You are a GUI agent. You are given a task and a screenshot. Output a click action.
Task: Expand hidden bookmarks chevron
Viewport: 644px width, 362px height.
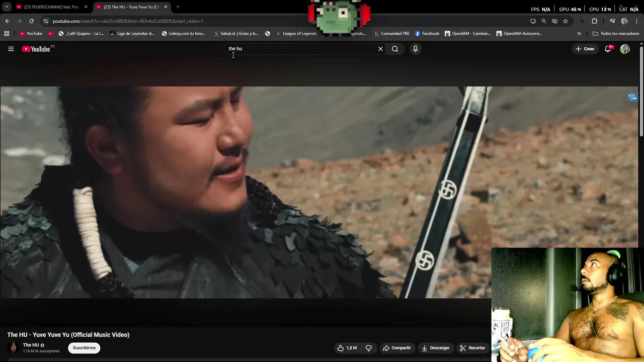click(579, 34)
